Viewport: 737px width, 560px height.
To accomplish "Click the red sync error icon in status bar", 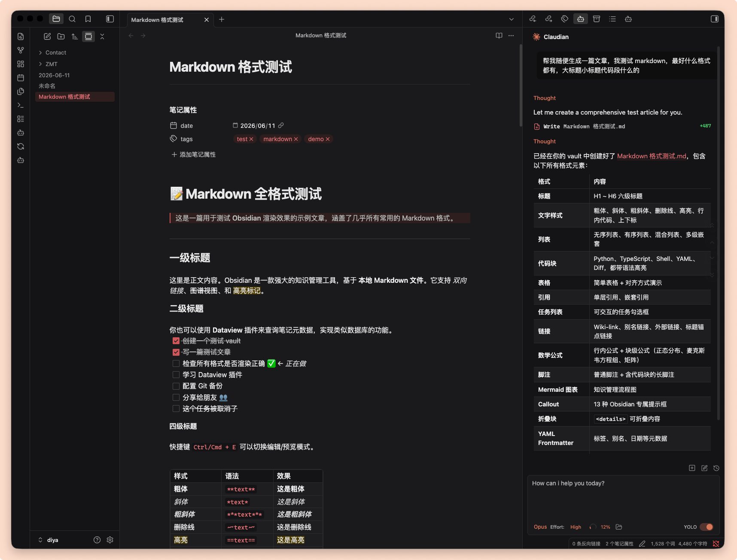I will [716, 544].
